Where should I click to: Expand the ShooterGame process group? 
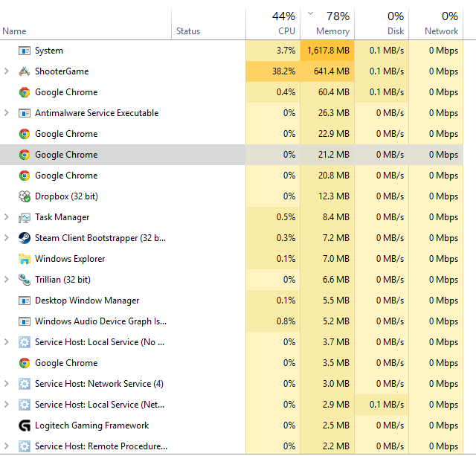[7, 71]
